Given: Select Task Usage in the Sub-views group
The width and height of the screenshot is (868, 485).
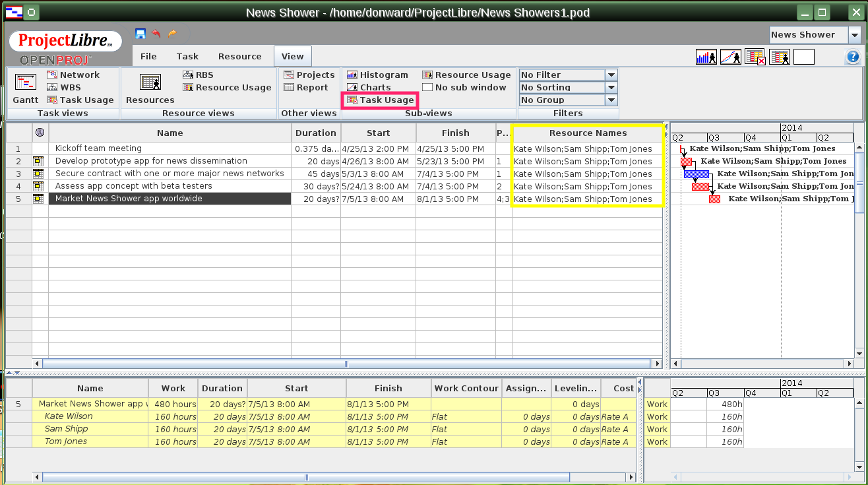Looking at the screenshot, I should pos(380,100).
